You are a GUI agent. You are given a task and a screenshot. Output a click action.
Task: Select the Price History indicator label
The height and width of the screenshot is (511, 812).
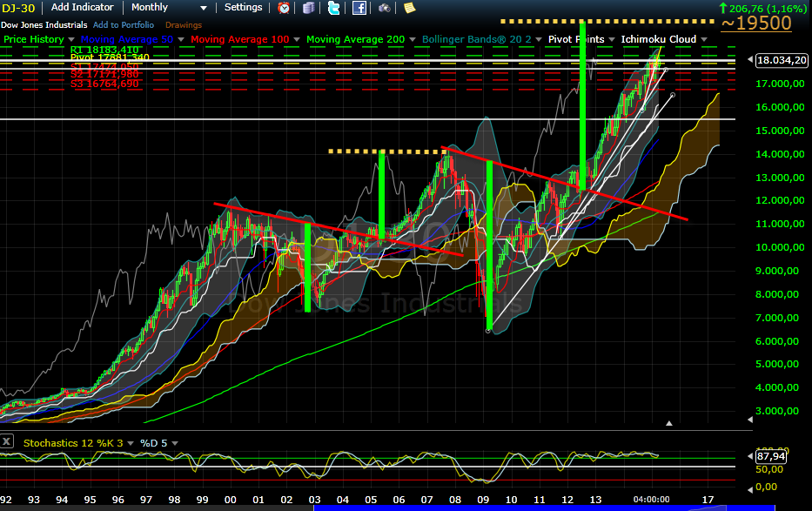34,39
